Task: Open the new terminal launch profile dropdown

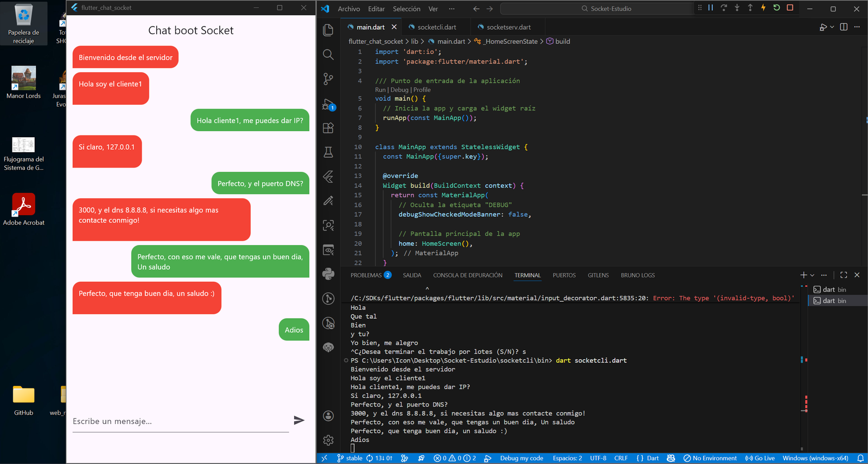Action: coord(812,275)
